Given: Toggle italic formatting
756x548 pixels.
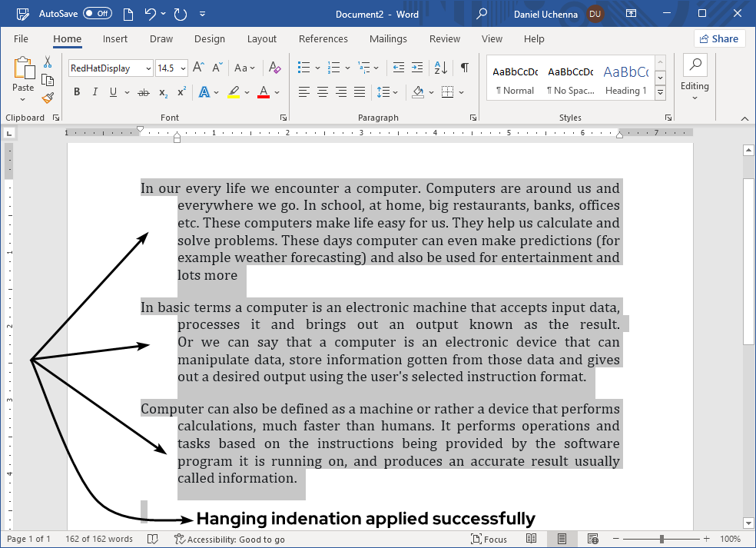Looking at the screenshot, I should [94, 91].
